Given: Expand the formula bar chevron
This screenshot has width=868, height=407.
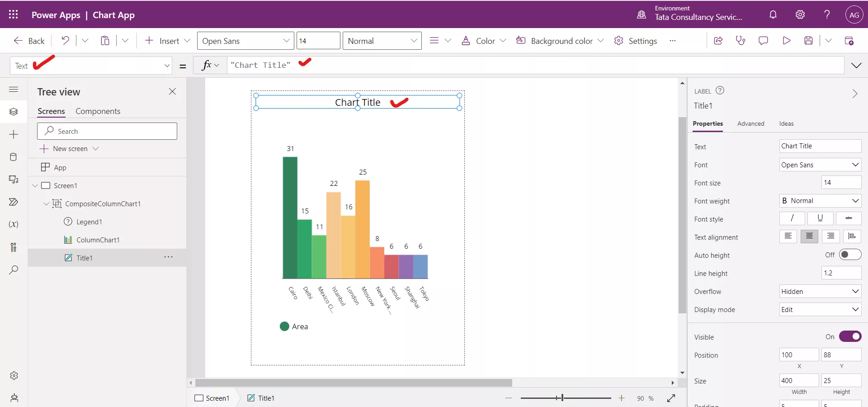Looking at the screenshot, I should click(x=856, y=66).
